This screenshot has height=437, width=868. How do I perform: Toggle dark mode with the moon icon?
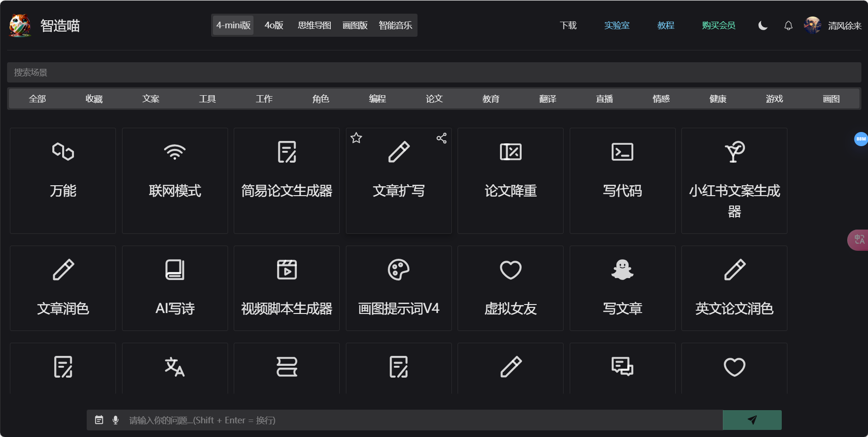pos(762,25)
